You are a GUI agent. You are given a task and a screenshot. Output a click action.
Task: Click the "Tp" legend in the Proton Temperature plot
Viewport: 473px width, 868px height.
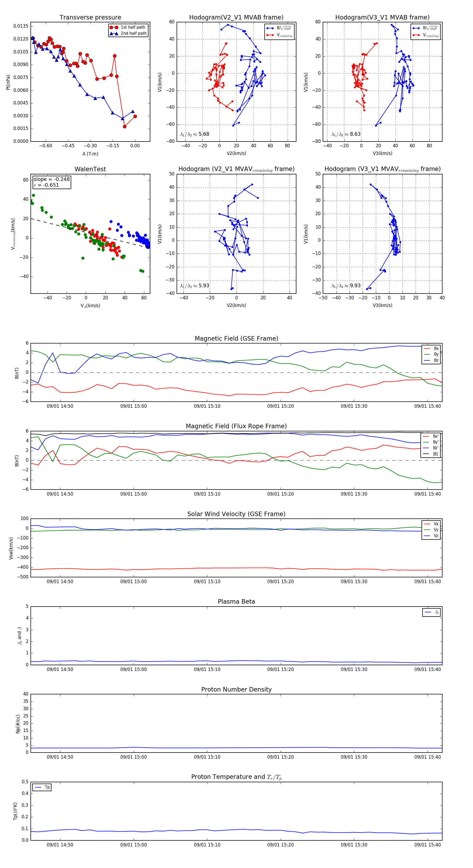point(42,788)
